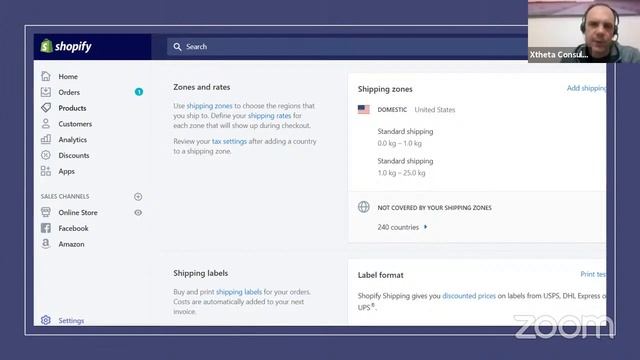Select Standard shipping 1.0 kg – 25.0 kg rate
Screen dimensions: 640x360
[x=405, y=167]
